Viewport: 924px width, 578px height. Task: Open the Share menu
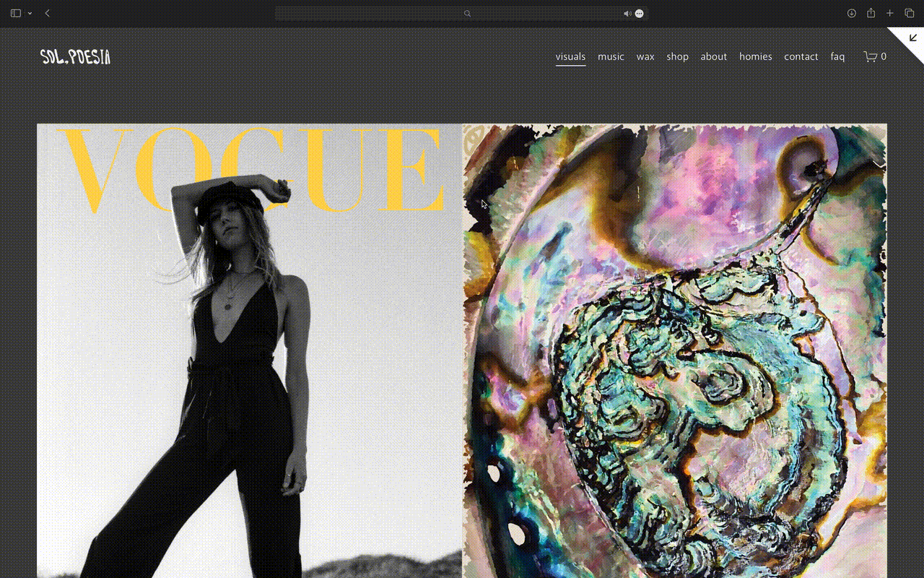(x=871, y=13)
